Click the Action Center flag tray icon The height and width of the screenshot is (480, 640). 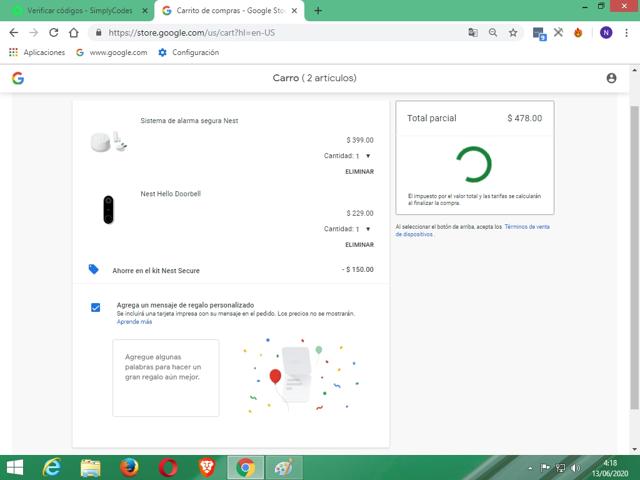click(545, 468)
